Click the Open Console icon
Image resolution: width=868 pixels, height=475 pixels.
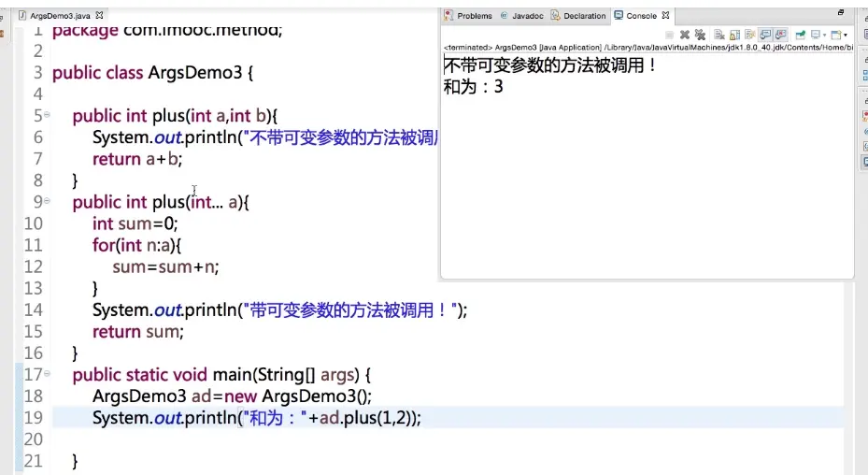point(836,35)
